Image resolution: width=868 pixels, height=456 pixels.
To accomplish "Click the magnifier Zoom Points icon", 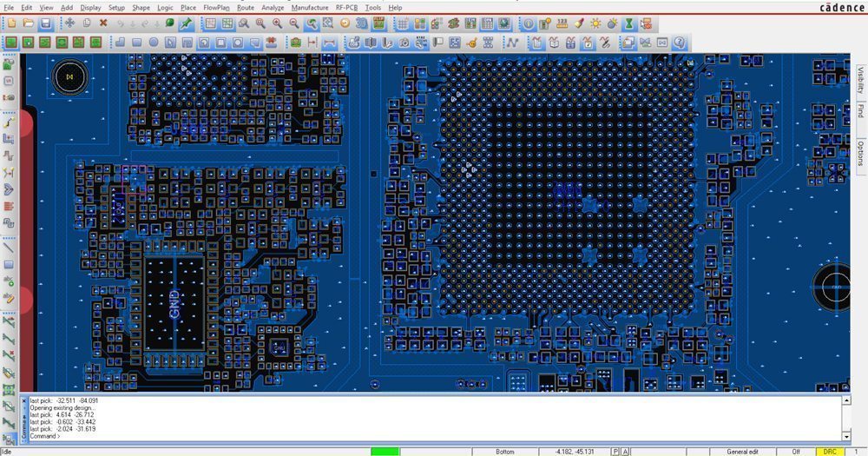I will pyautogui.click(x=244, y=23).
